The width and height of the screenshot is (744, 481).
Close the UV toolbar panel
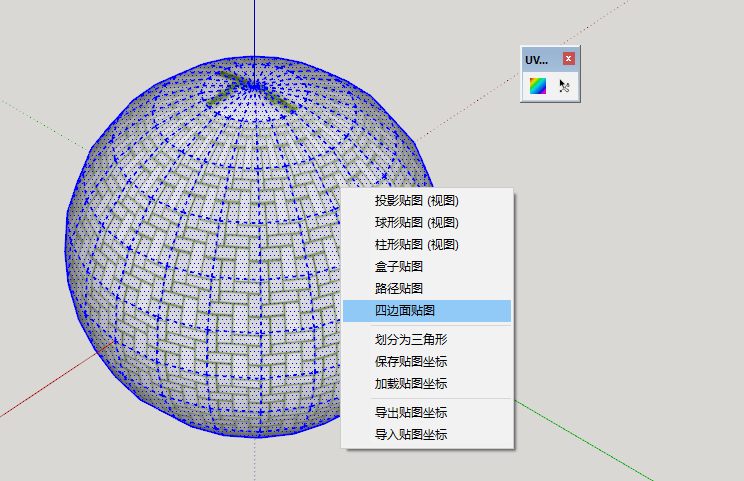coord(569,59)
